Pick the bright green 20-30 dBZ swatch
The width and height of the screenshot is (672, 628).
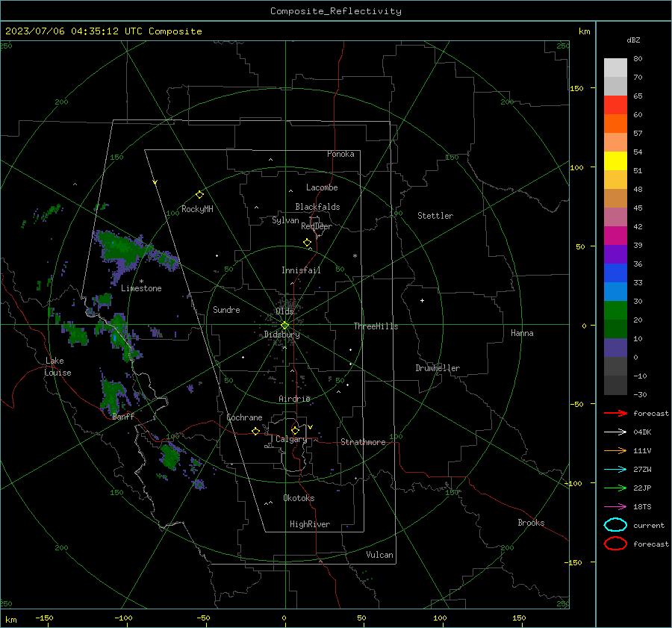coord(615,311)
